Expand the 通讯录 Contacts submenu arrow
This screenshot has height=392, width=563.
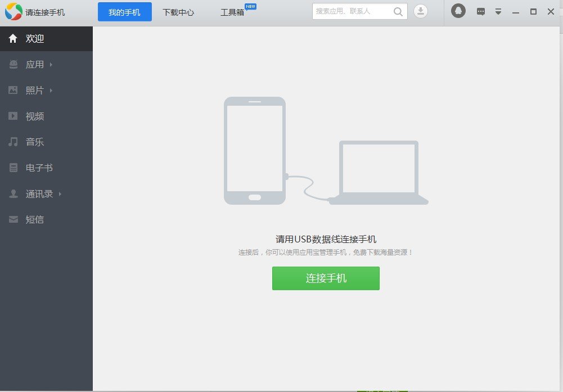point(58,193)
